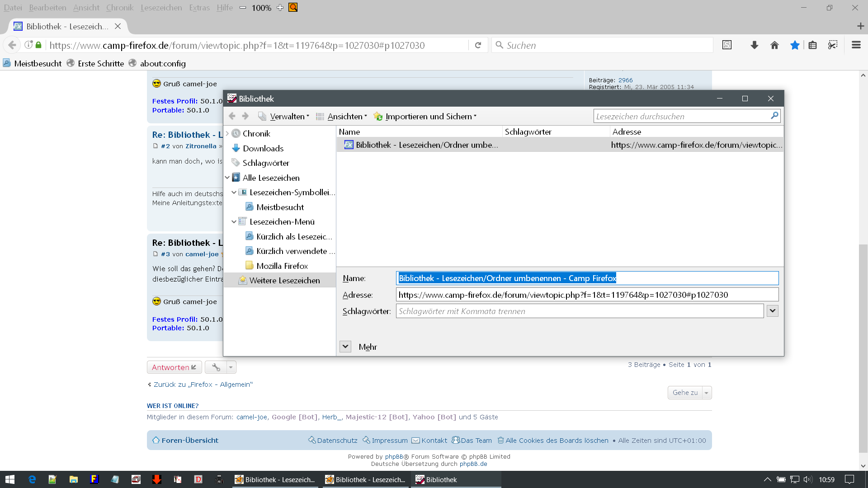Click the blue bookmark star icon
The width and height of the screenshot is (868, 488).
point(795,45)
